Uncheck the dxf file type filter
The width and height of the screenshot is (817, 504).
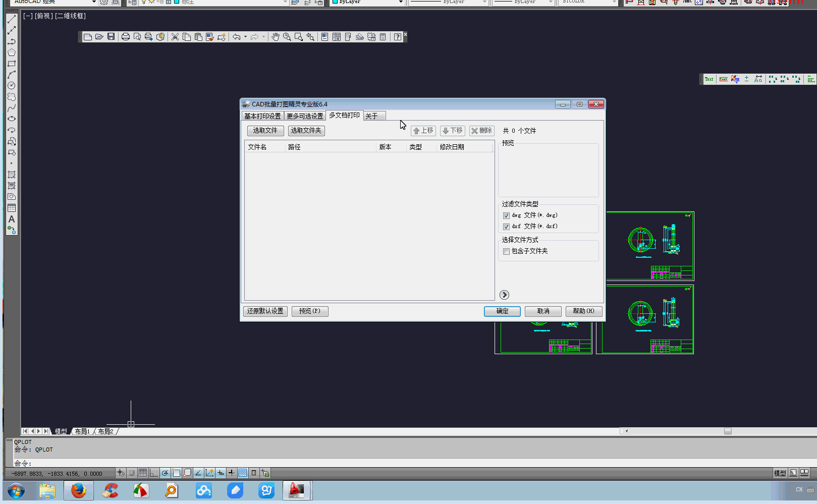point(506,227)
